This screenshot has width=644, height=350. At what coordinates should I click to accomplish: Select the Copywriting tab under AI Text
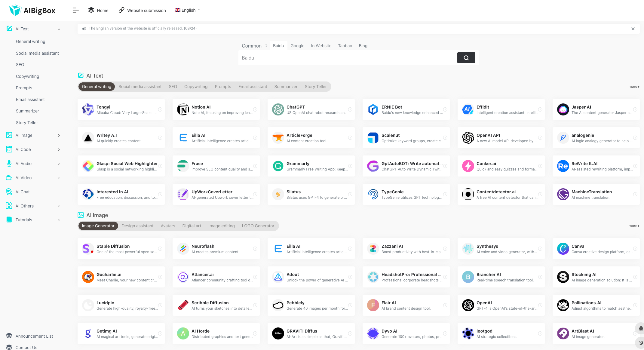[x=196, y=87]
